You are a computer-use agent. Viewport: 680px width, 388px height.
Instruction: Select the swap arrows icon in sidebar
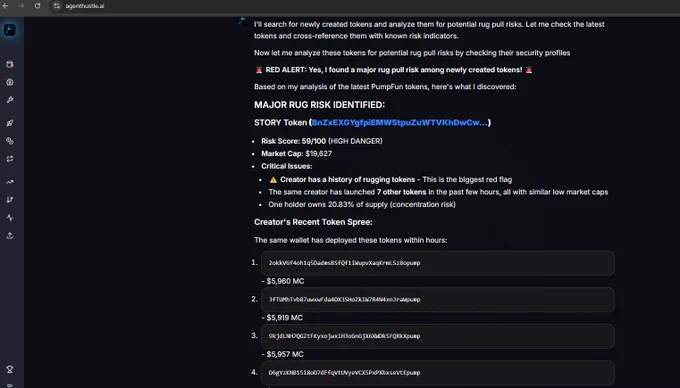(10, 159)
